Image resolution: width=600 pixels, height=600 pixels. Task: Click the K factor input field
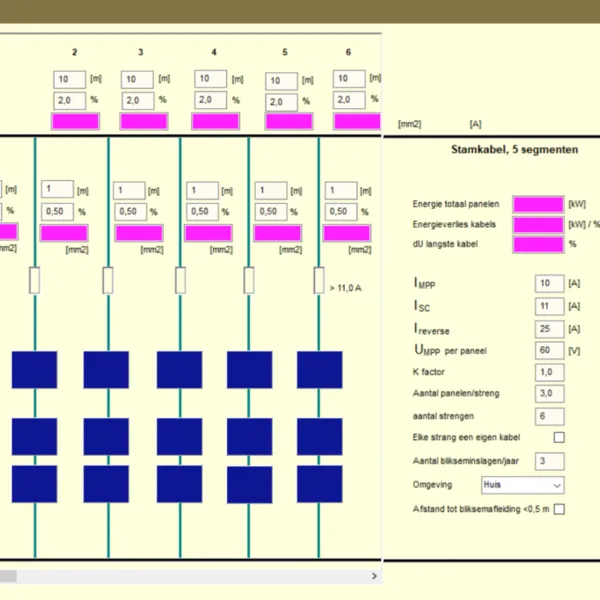tap(550, 372)
